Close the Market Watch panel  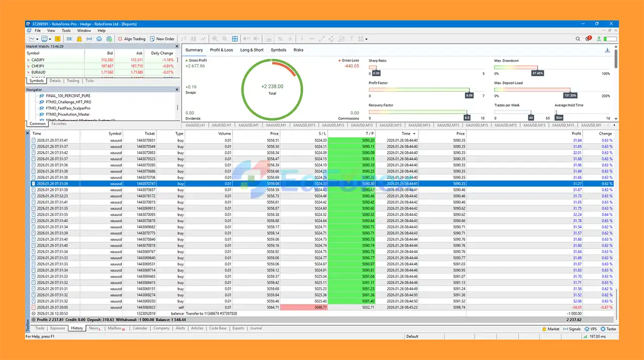177,46
